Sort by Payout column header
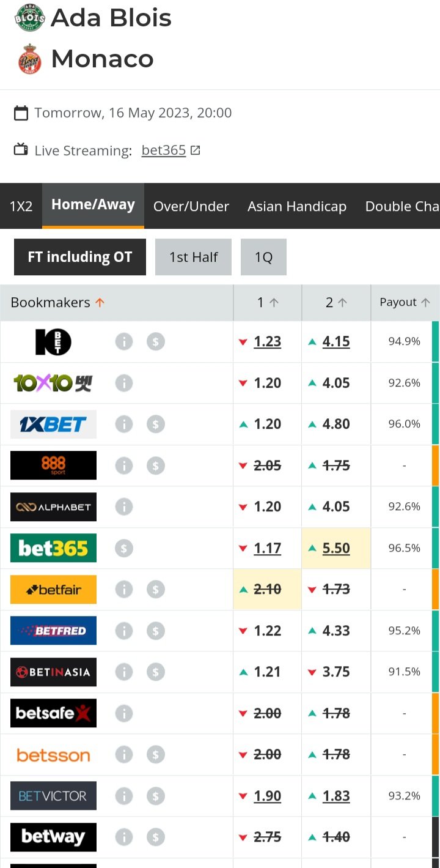This screenshot has height=868, width=440. 404,302
